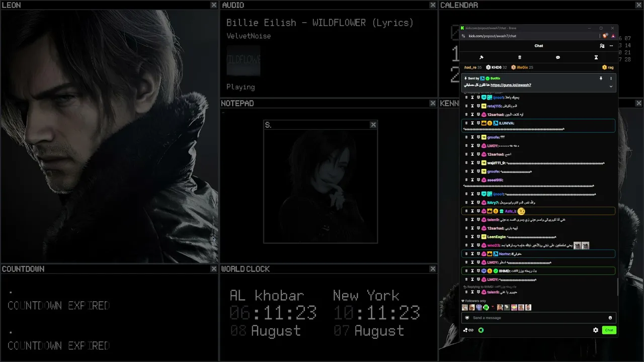Click the New York clock label
Viewport: 644px width, 362px height.
click(366, 296)
